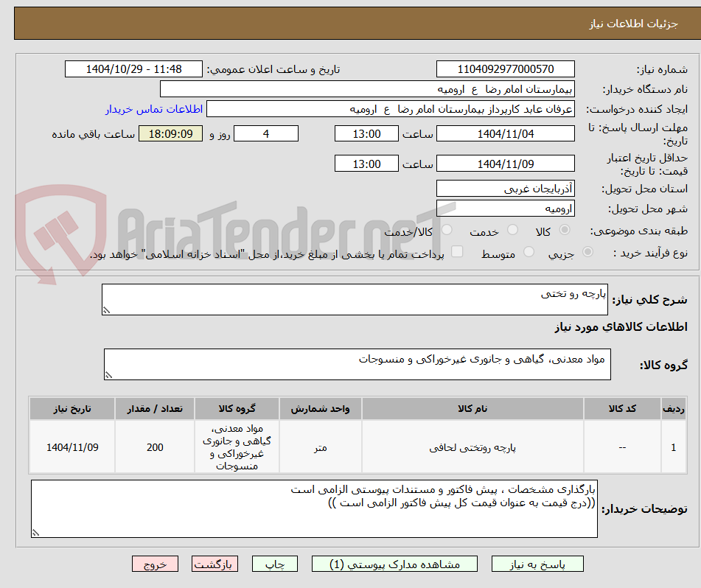Click the price validity date 1404/11/09 field
Viewport: 701px width, 588px height.
click(x=505, y=164)
